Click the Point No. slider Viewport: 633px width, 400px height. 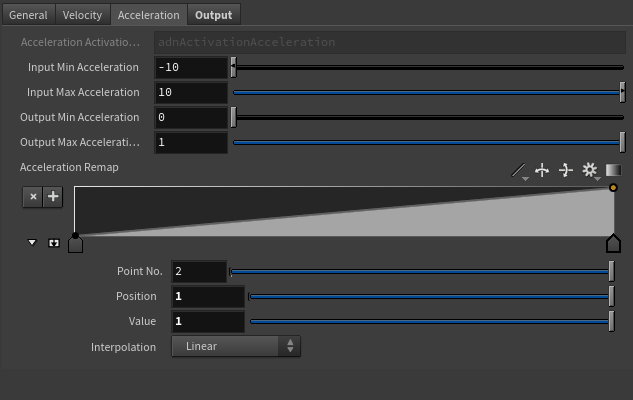pos(421,272)
